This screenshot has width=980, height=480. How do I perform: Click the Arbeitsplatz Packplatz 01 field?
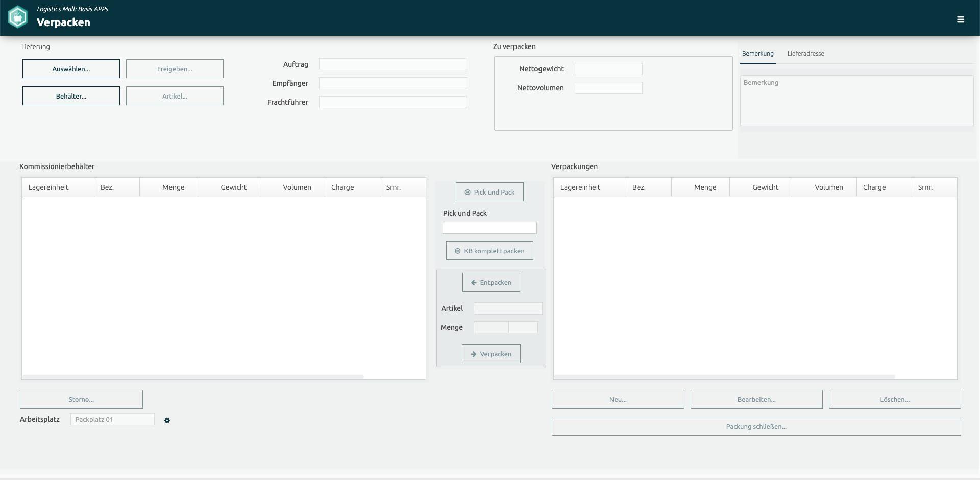pos(112,419)
